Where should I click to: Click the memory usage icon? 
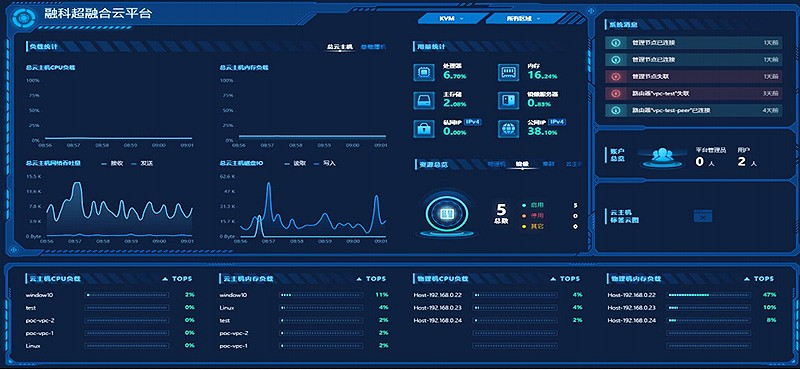pyautogui.click(x=508, y=72)
